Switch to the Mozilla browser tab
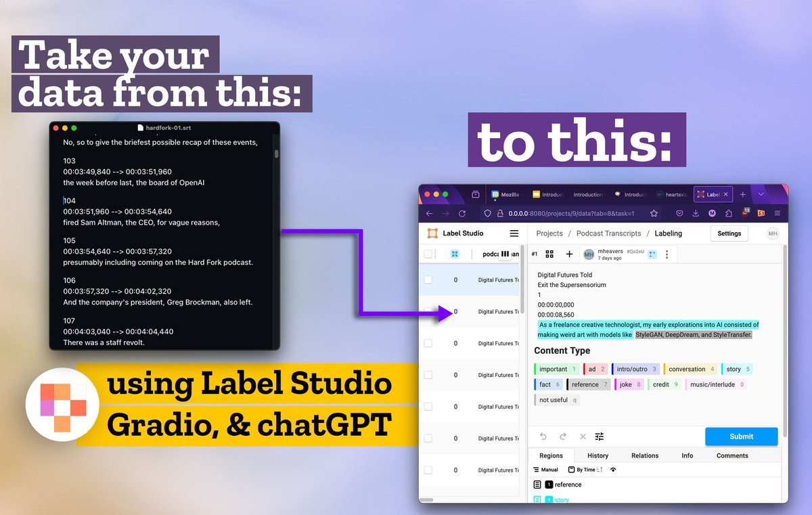Screen dimensions: 812x515 507,194
